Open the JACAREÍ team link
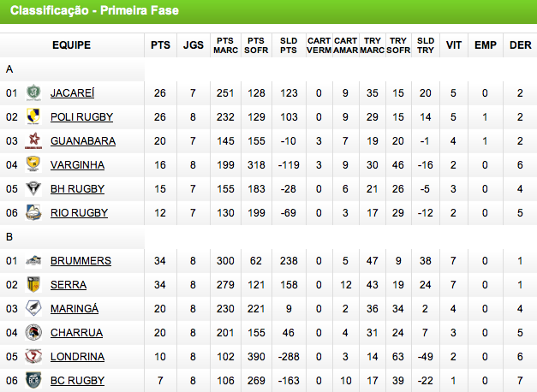537x392 pixels. point(72,92)
